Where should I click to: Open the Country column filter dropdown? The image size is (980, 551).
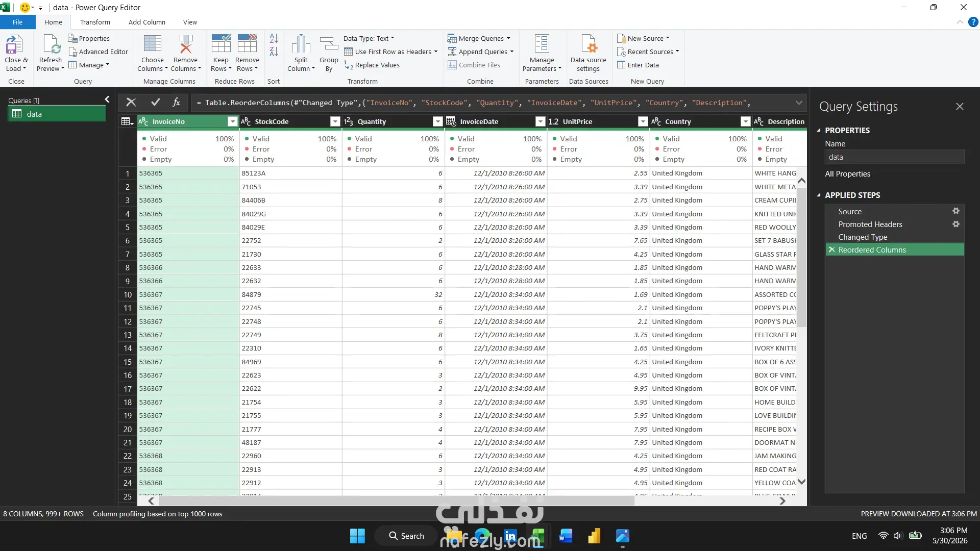click(746, 121)
